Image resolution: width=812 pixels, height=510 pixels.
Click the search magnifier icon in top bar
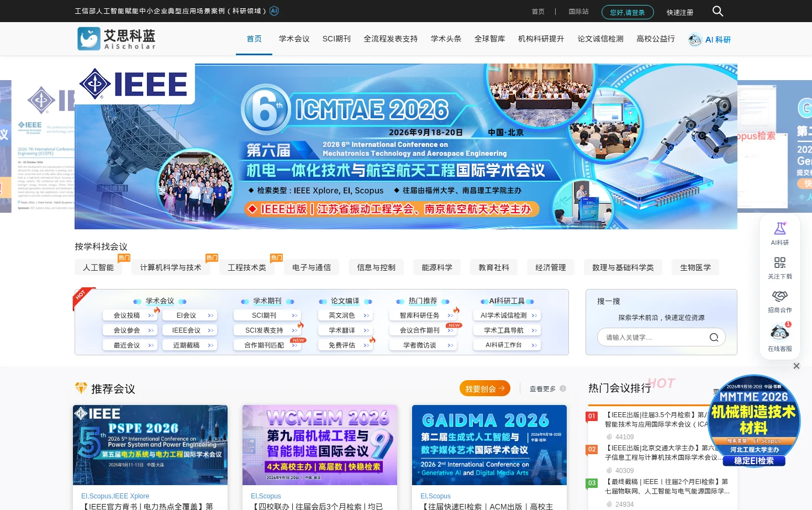718,11
